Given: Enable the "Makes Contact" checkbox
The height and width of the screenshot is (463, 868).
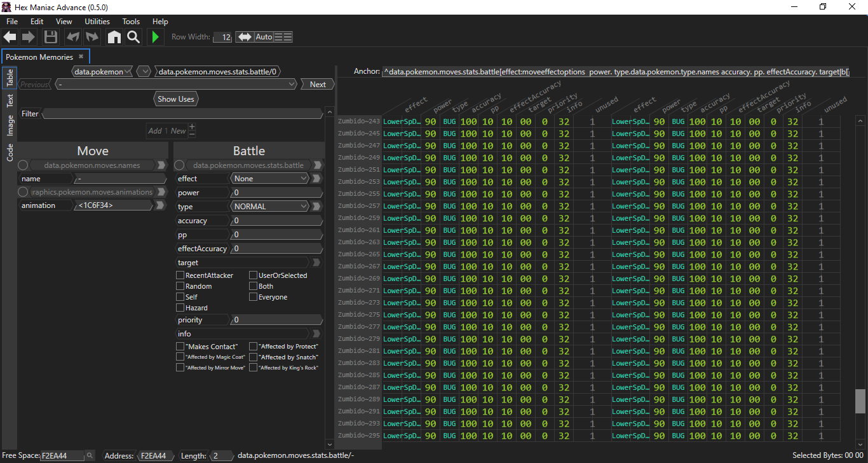Looking at the screenshot, I should tap(180, 347).
